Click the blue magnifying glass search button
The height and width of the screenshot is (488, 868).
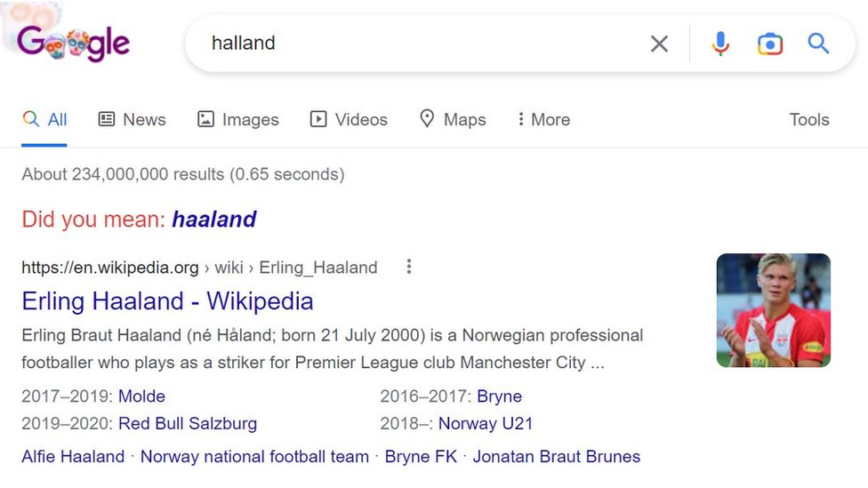pos(818,44)
